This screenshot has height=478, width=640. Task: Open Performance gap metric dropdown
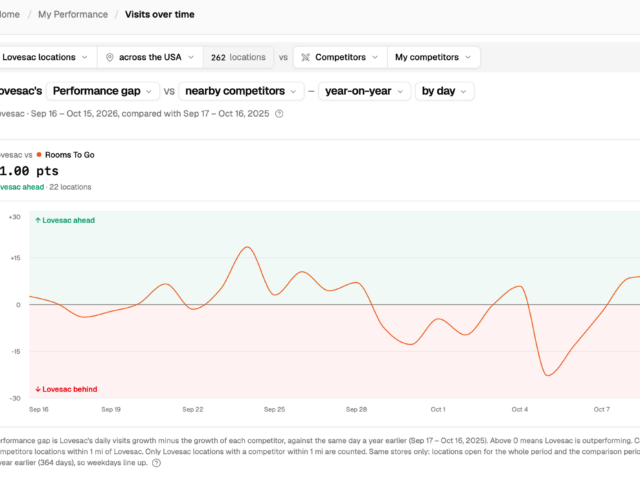[102, 91]
